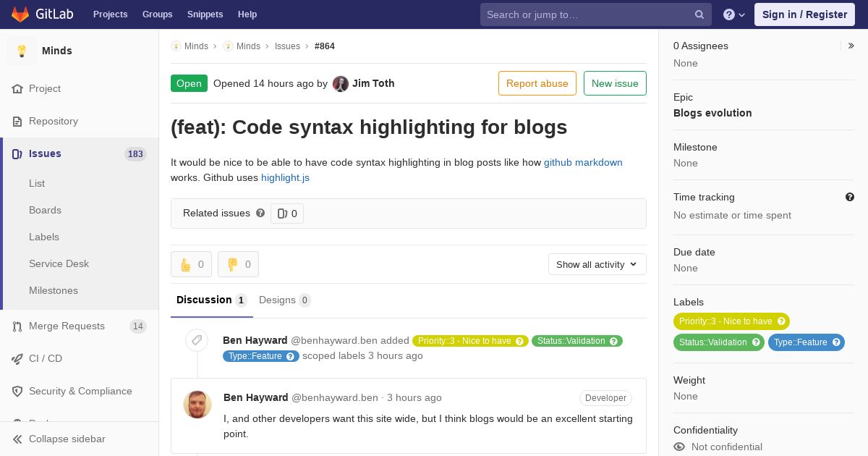Open Labels in the Issues submenu
868x456 pixels.
tap(44, 237)
